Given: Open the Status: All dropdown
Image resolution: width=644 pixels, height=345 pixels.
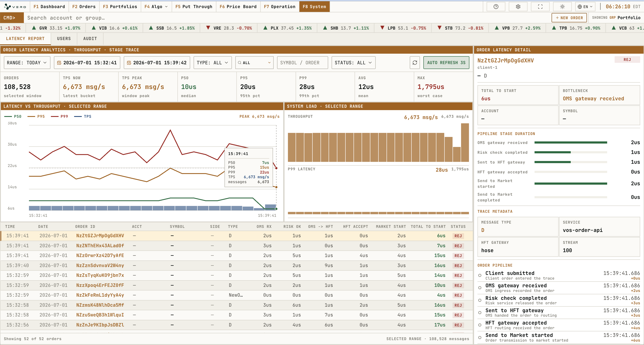Looking at the screenshot, I should click(354, 62).
